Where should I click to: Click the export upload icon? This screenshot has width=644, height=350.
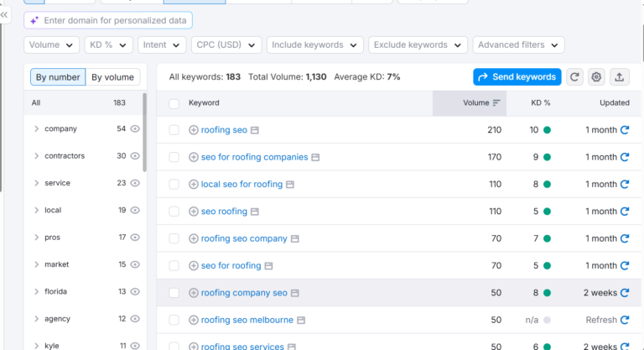pyautogui.click(x=620, y=77)
